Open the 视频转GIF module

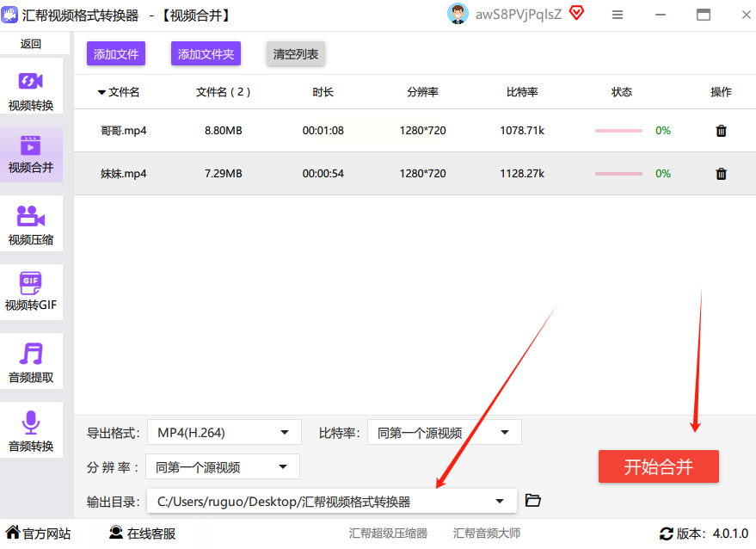(31, 292)
